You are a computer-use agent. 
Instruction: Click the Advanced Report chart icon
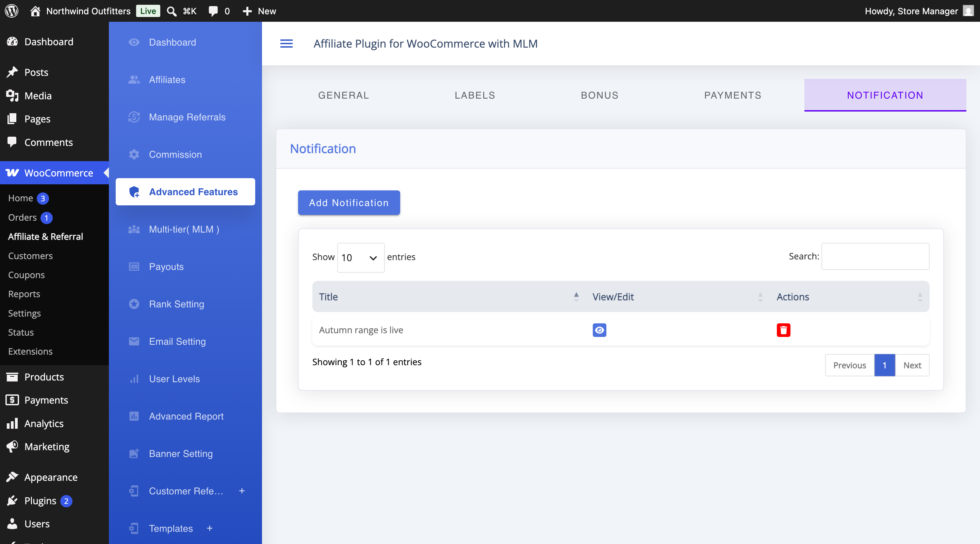pos(134,416)
